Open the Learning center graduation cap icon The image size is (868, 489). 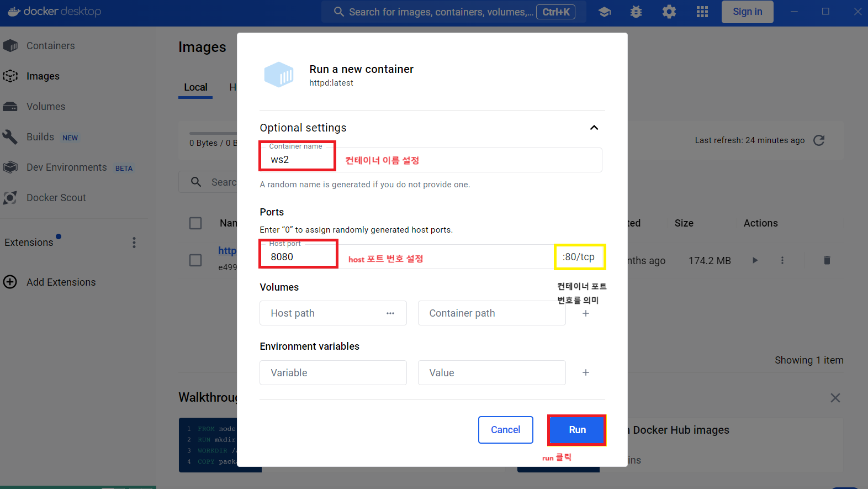point(605,12)
